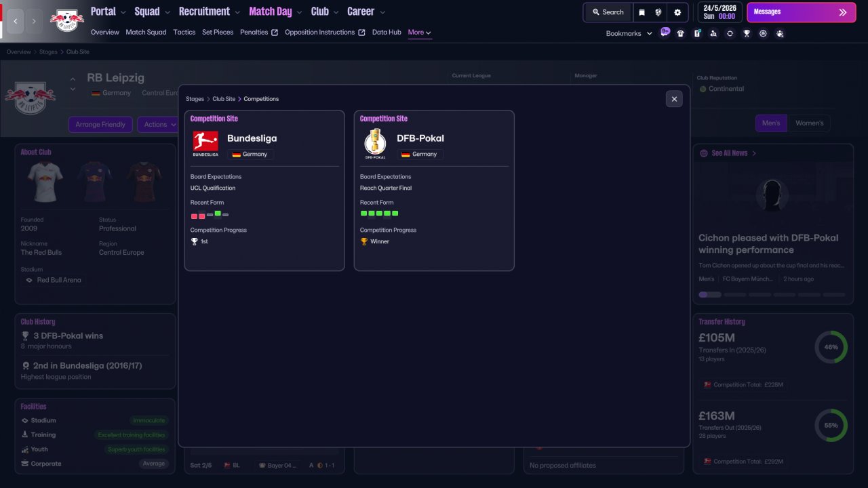Click the circular chat shortcut icon
The width and height of the screenshot is (868, 488).
pos(763,33)
